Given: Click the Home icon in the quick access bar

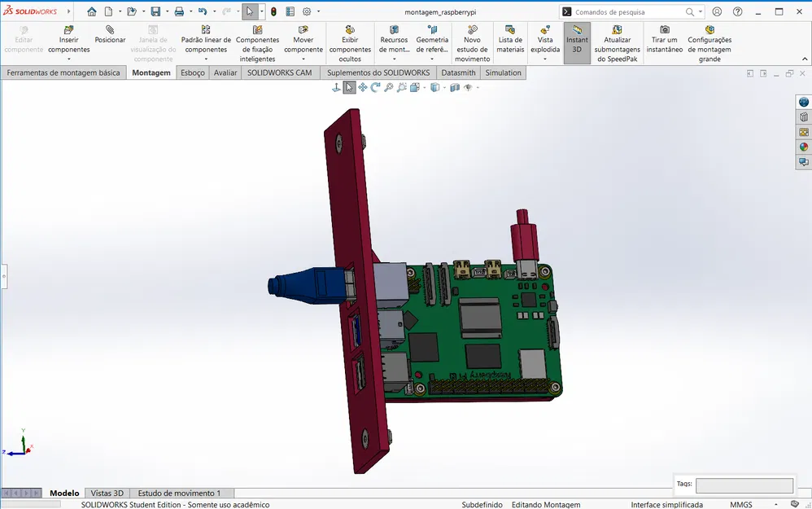Looking at the screenshot, I should [x=92, y=11].
